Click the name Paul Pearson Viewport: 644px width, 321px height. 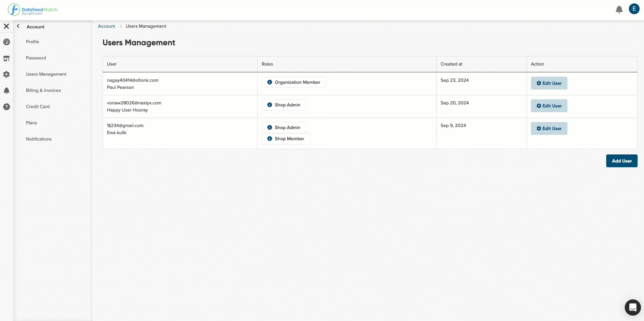tap(120, 87)
